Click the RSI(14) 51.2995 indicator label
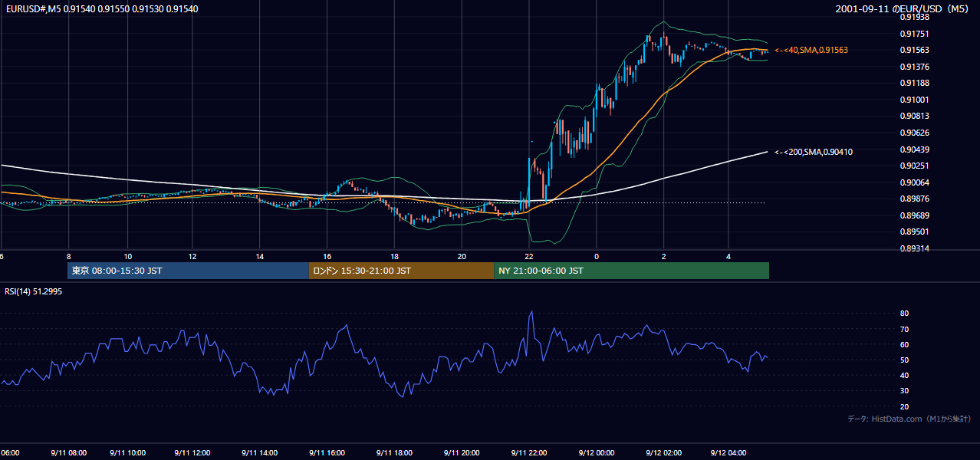This screenshot has width=980, height=460. pos(32,291)
